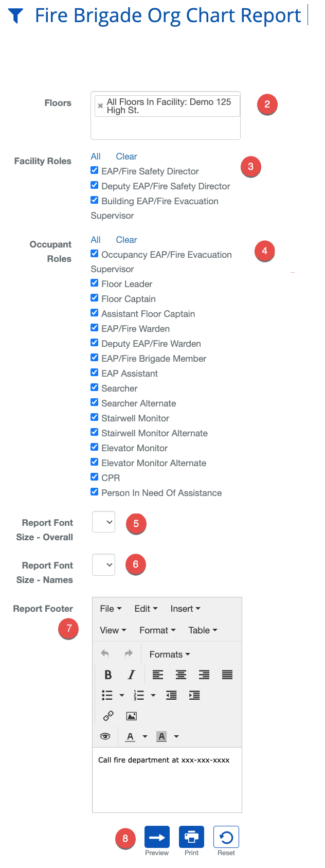Image resolution: width=325 pixels, height=868 pixels.
Task: Expand the Formats dropdown in the editor
Action: (x=170, y=654)
